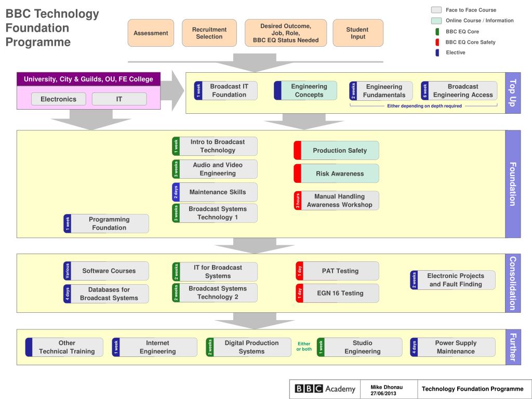The image size is (532, 399).
Task: Click IT for Broadcast Systems course
Action: (215, 272)
